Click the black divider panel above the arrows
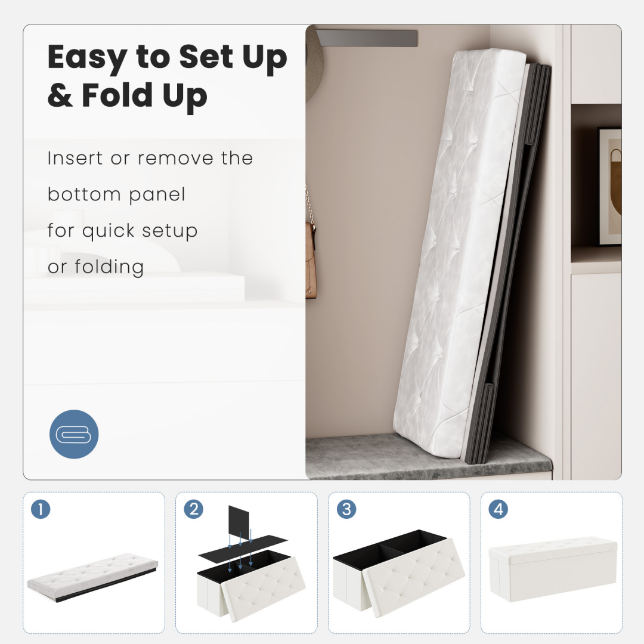 (239, 521)
